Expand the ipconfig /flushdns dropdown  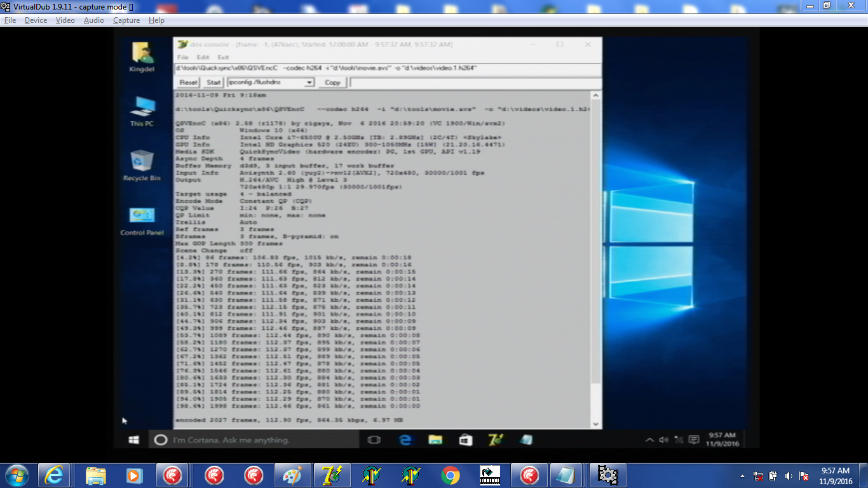309,83
